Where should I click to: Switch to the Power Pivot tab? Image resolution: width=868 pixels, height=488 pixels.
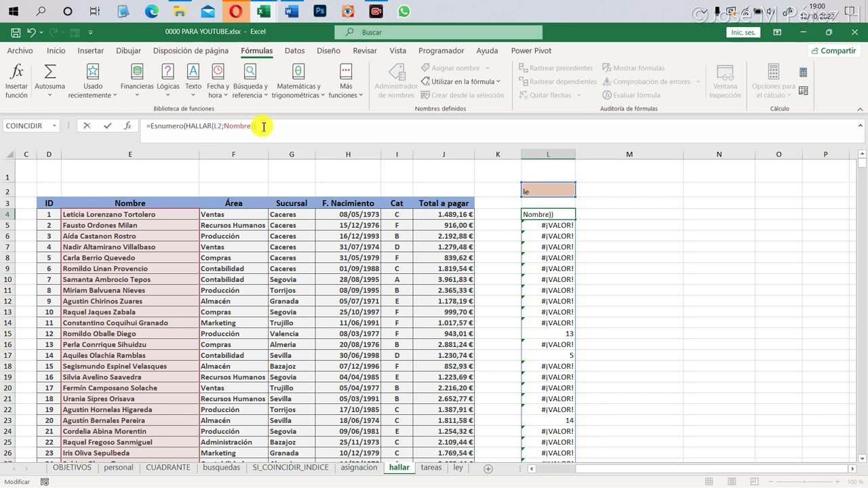[x=531, y=51]
